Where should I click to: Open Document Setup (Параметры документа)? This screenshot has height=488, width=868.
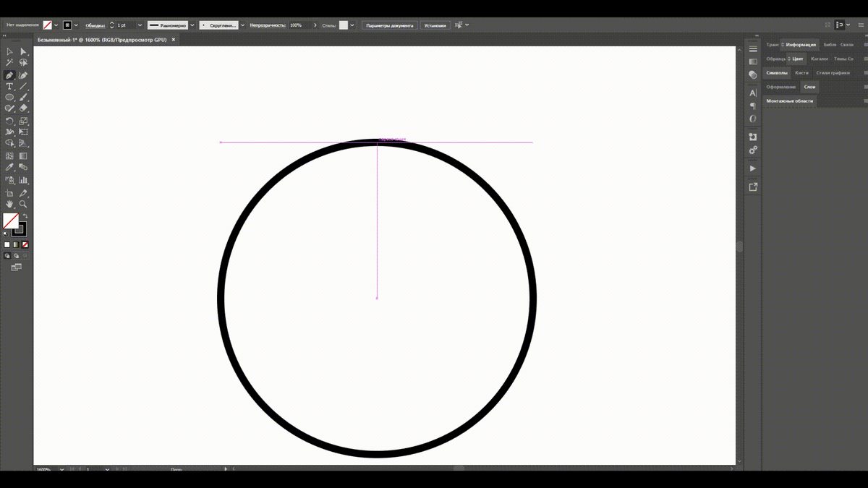(x=389, y=25)
